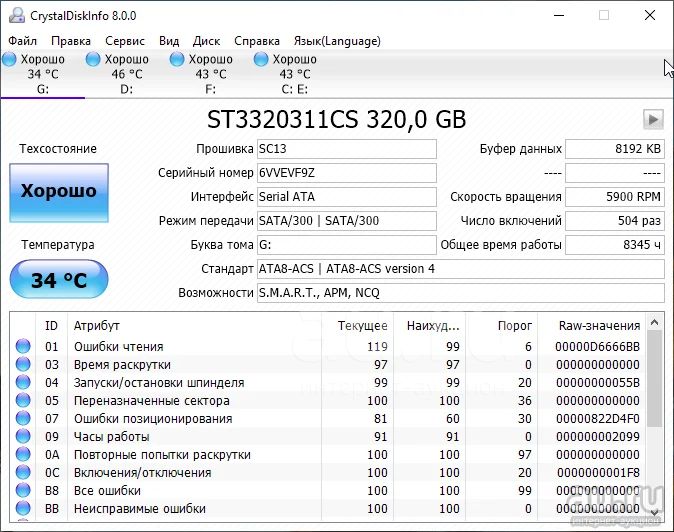Click the transfer mode field SATA/300
This screenshot has height=532, width=674.
coord(346,221)
